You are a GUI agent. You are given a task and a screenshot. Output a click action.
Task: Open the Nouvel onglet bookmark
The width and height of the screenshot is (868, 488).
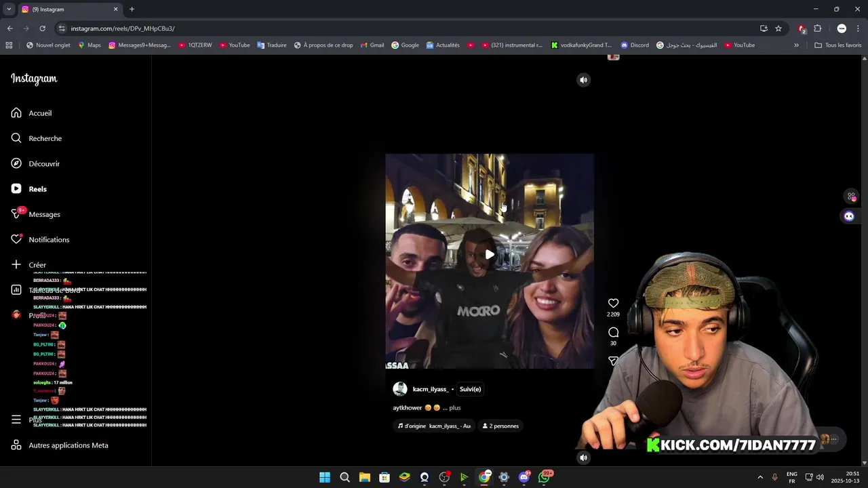pos(48,45)
